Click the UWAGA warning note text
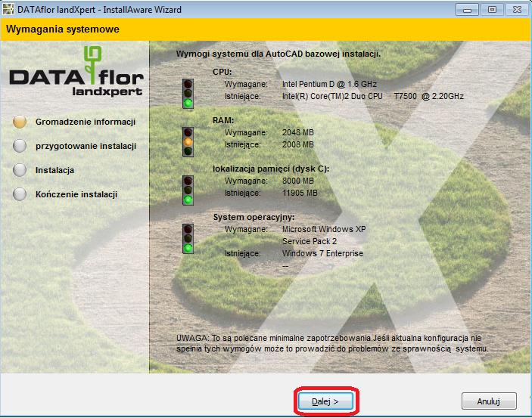 click(332, 343)
